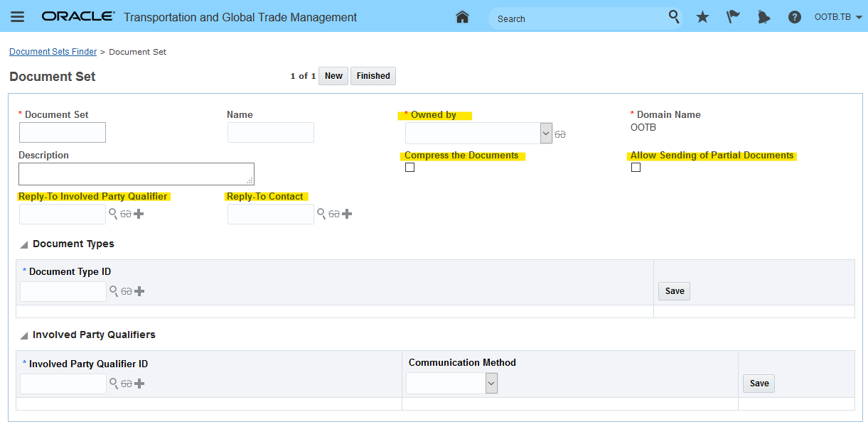View Document Type ID glasses icon
Screen dimensions: 868x429
(x=127, y=291)
